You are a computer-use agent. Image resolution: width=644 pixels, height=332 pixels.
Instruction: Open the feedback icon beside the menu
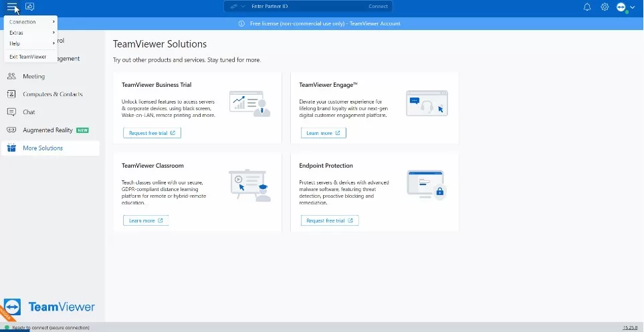tap(29, 7)
